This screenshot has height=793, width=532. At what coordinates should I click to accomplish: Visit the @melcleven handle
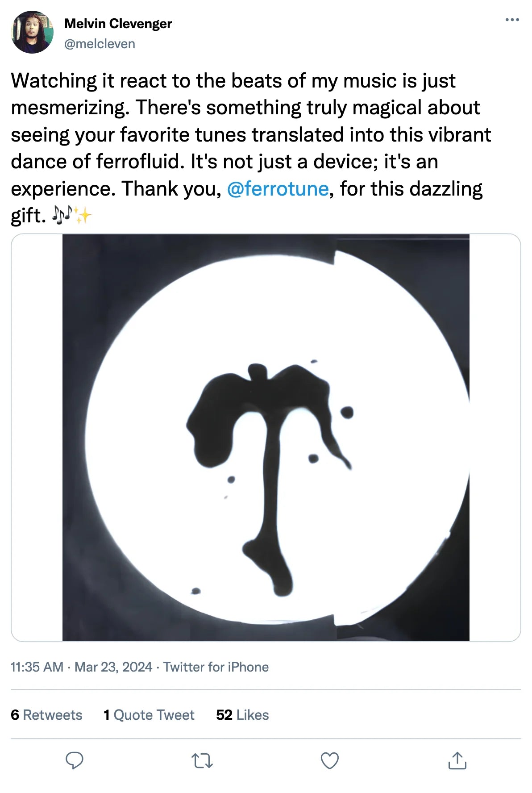pyautogui.click(x=100, y=44)
